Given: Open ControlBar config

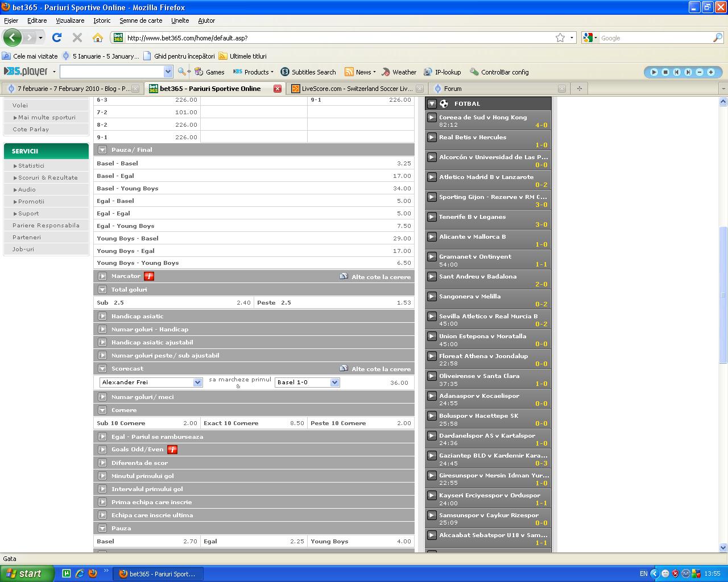Looking at the screenshot, I should [x=499, y=72].
